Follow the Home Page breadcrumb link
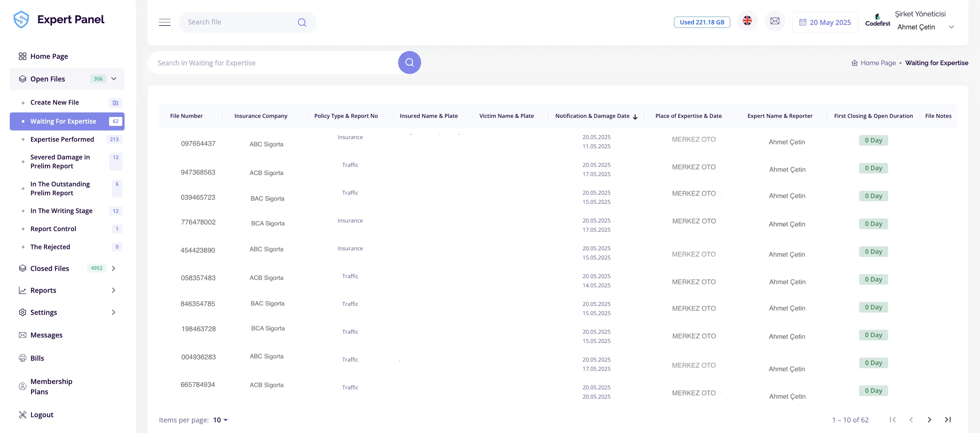The width and height of the screenshot is (980, 433). [878, 63]
